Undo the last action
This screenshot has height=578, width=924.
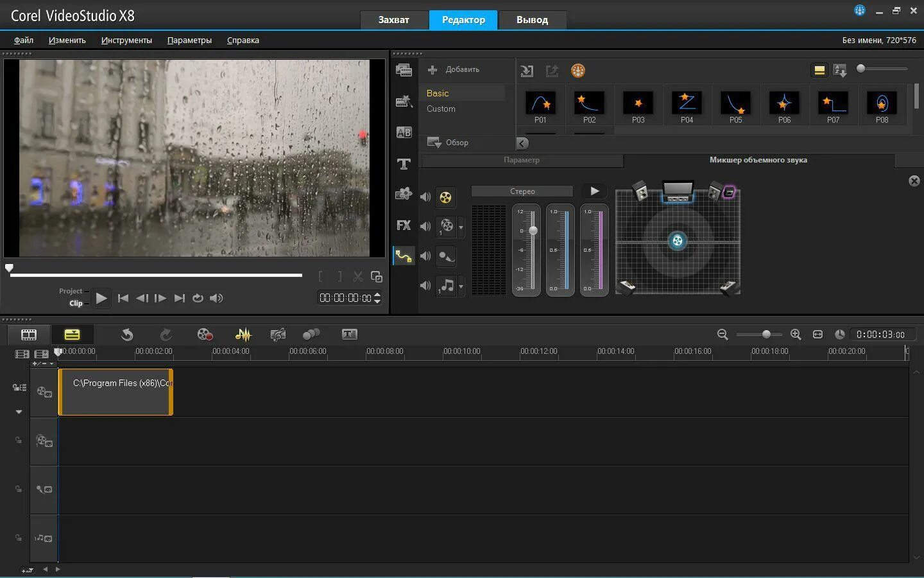(x=127, y=335)
